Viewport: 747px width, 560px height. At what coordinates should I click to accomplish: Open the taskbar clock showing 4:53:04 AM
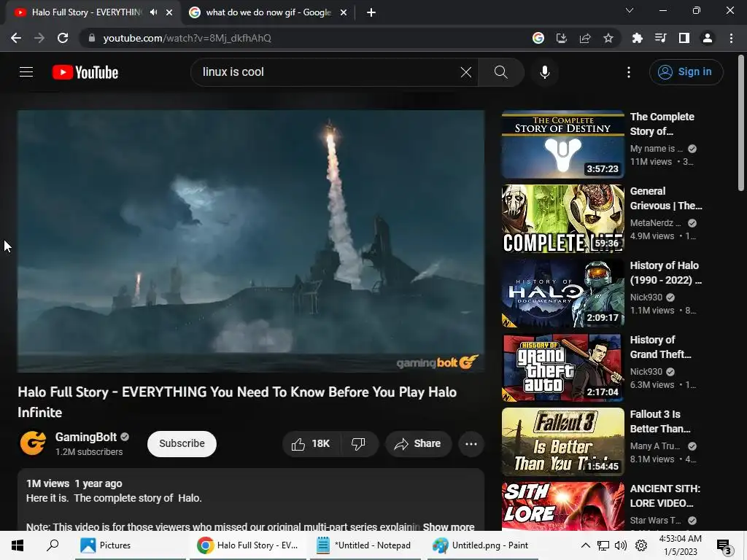point(681,545)
